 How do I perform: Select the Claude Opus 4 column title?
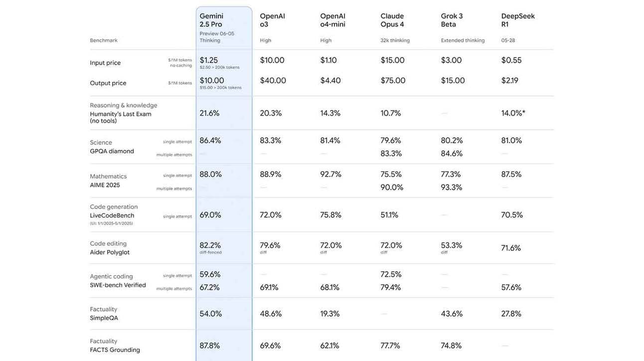[x=392, y=20]
